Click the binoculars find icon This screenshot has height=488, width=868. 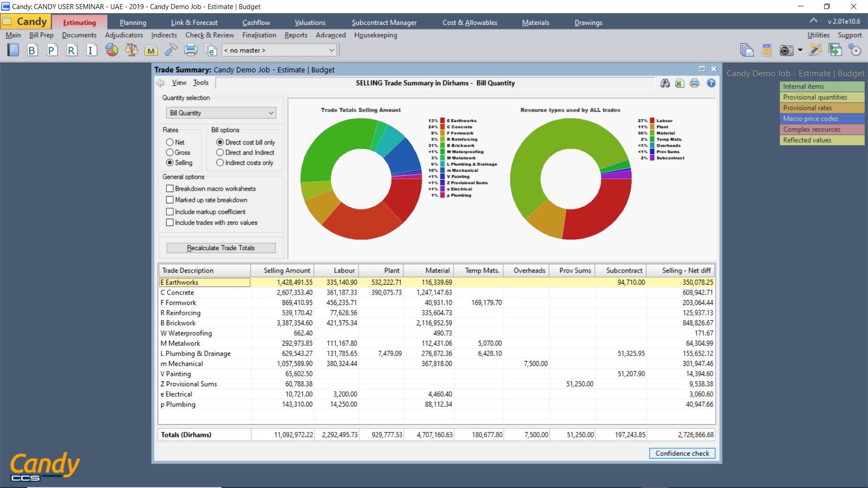(x=665, y=83)
